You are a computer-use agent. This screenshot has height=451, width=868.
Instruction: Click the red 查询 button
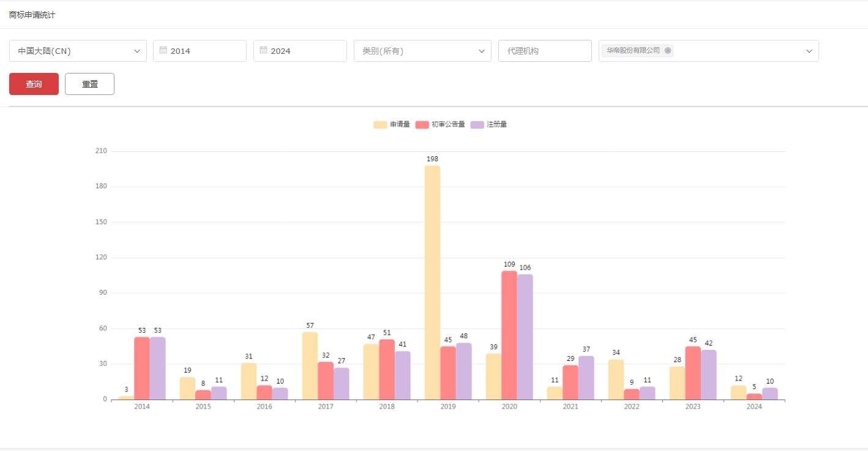34,84
